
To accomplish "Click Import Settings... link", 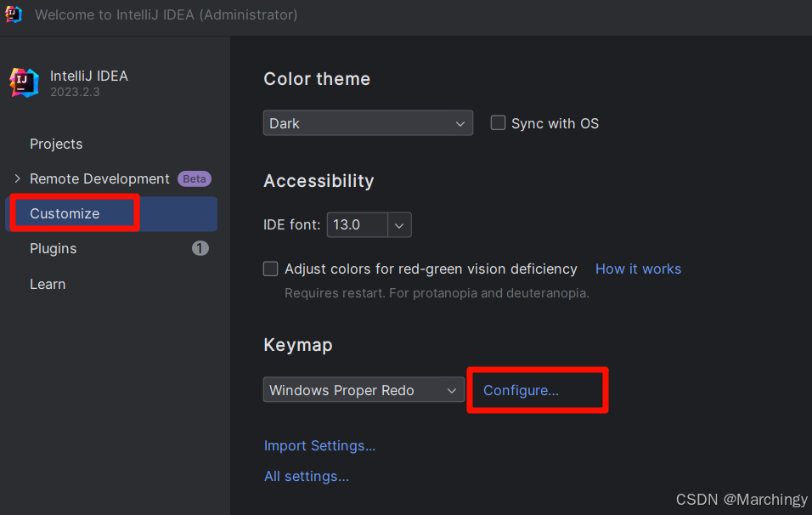I will pyautogui.click(x=319, y=445).
